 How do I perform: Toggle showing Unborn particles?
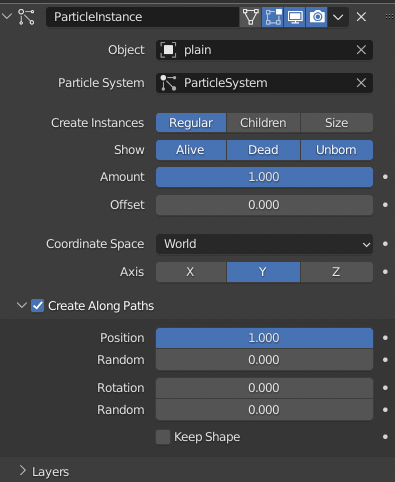(337, 150)
